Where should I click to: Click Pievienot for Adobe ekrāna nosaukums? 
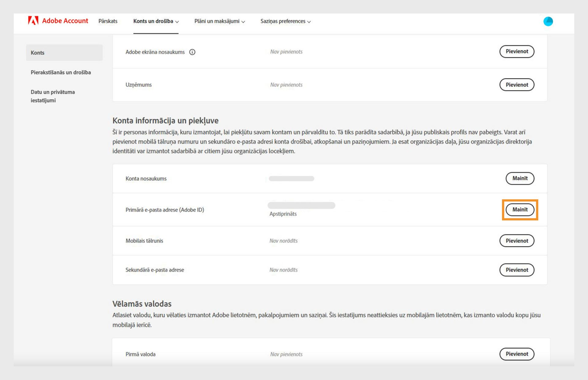[x=517, y=51]
